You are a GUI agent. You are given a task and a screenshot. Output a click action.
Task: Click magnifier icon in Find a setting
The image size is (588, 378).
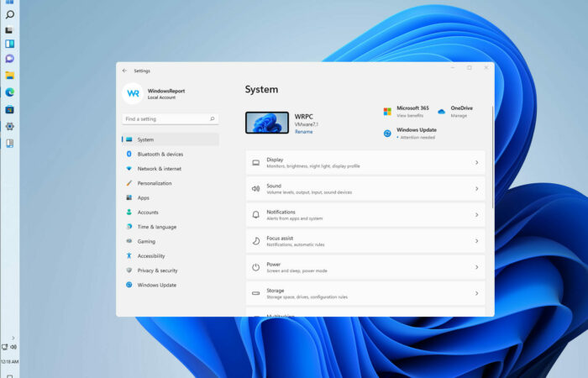pos(213,119)
